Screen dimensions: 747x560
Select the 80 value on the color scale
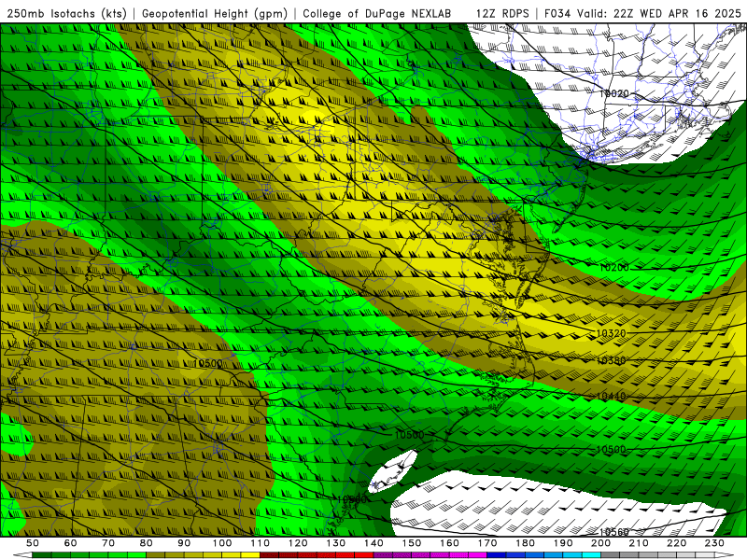[x=147, y=543]
